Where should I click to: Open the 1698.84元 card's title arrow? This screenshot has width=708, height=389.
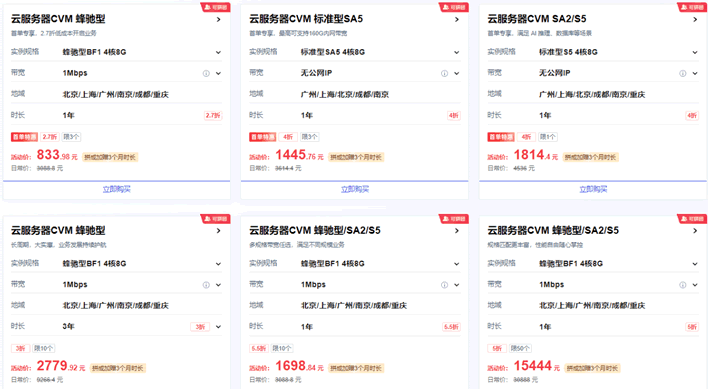click(x=457, y=231)
